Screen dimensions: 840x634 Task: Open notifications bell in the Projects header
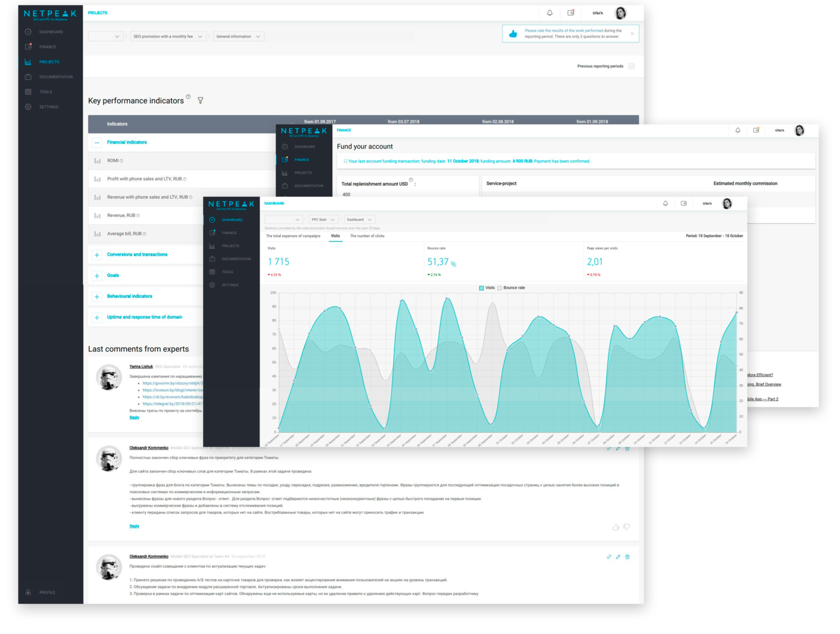(549, 13)
